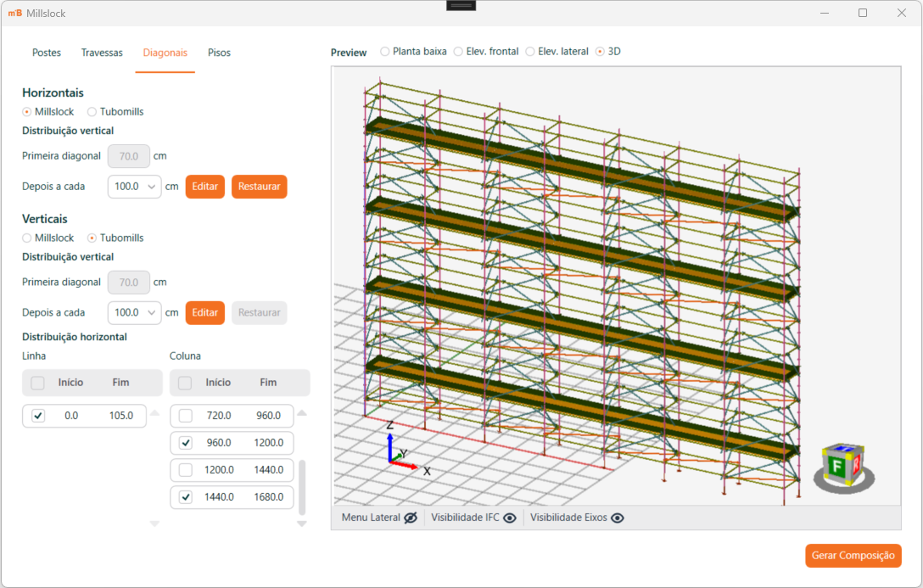Click the Gerar Composição button
This screenshot has width=923, height=588.
(x=853, y=556)
